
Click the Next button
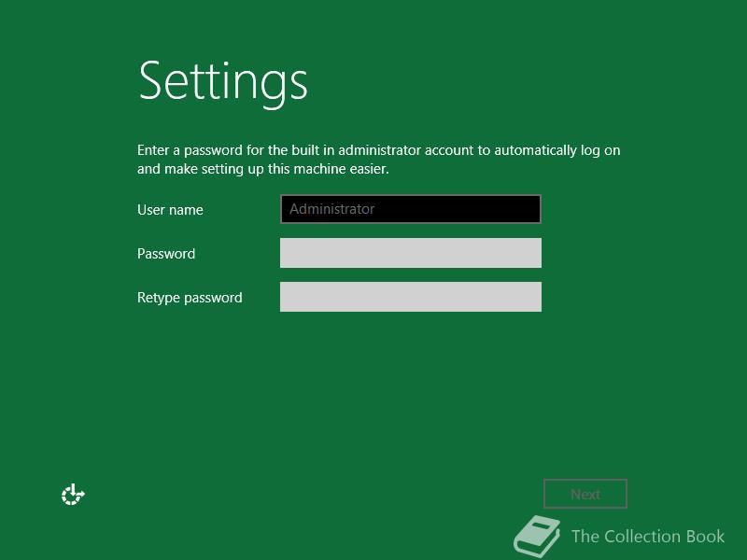(585, 494)
